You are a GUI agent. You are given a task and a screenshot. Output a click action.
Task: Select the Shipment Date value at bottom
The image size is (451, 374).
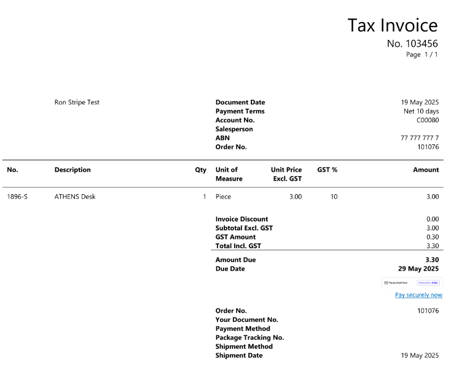point(420,356)
